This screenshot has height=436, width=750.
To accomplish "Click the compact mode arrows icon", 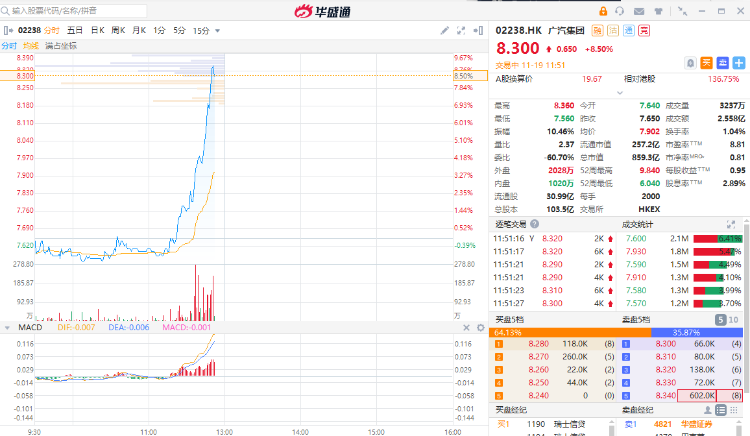I will (x=683, y=11).
